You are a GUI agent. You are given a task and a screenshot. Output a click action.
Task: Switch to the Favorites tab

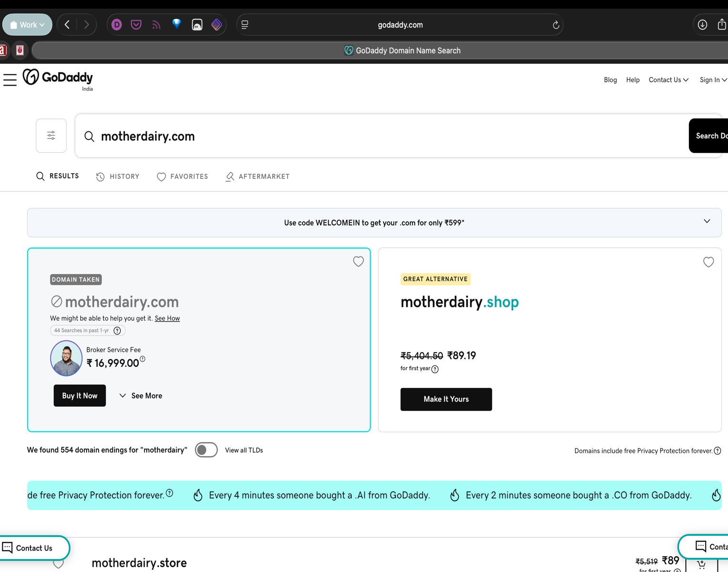coord(182,177)
